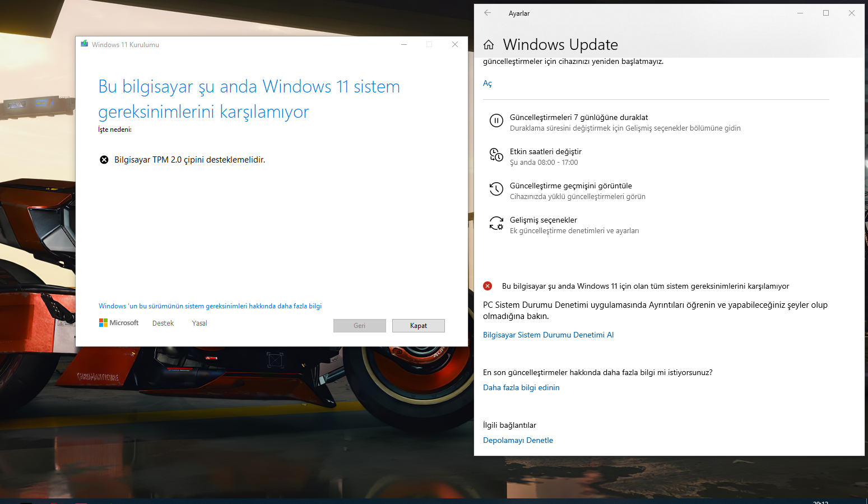Open the sistem gereksinimleri hakkında daha fazla bilgi link
The width and height of the screenshot is (868, 504).
210,306
